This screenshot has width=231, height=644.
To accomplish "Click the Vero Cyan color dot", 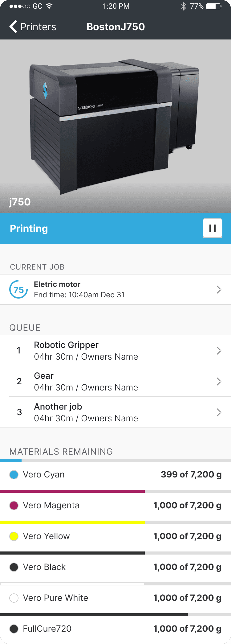I will [x=14, y=475].
